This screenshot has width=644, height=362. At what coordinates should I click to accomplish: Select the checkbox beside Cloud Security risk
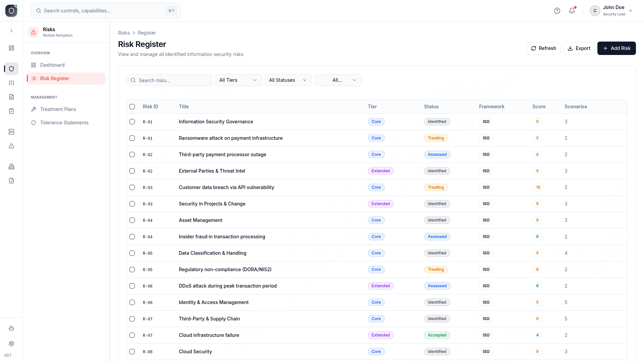click(132, 352)
